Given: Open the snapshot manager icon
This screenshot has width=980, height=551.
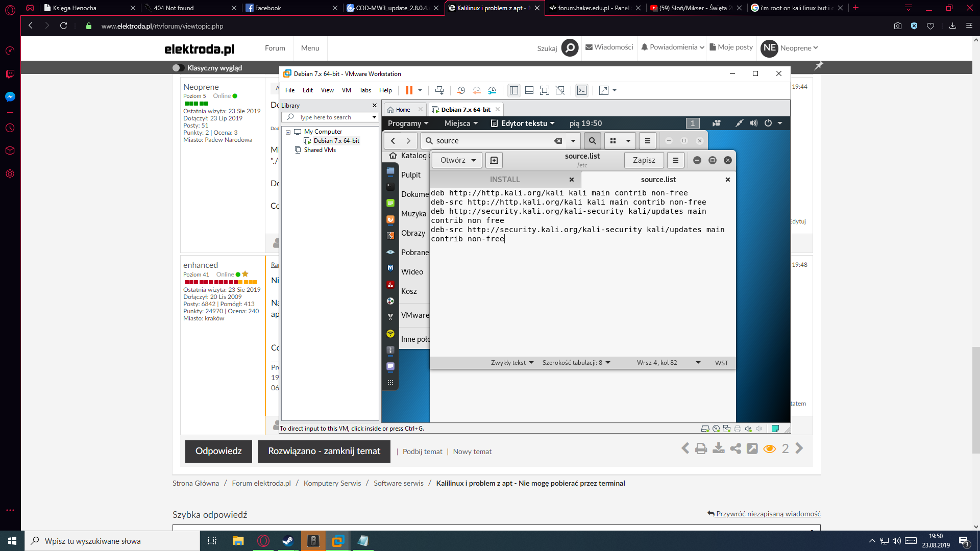Looking at the screenshot, I should (x=492, y=90).
